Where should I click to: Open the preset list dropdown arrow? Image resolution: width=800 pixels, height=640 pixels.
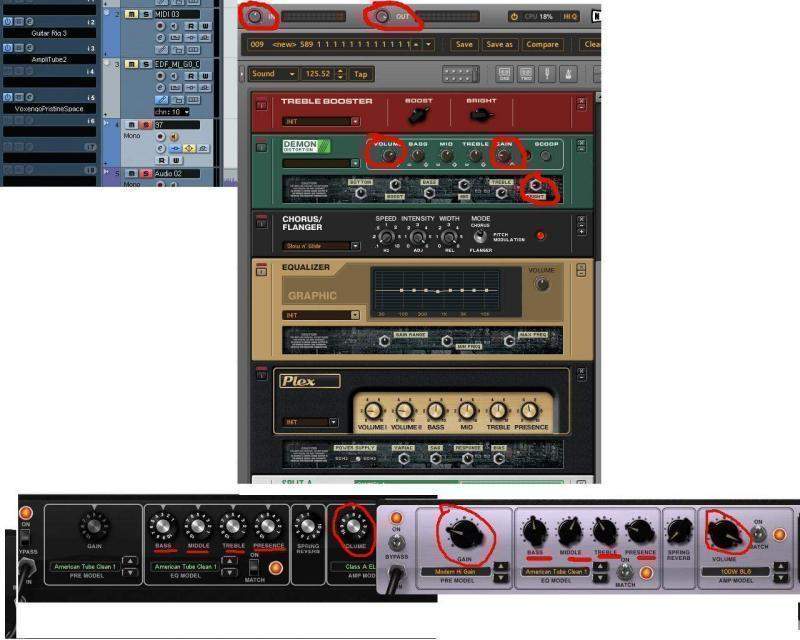click(429, 44)
